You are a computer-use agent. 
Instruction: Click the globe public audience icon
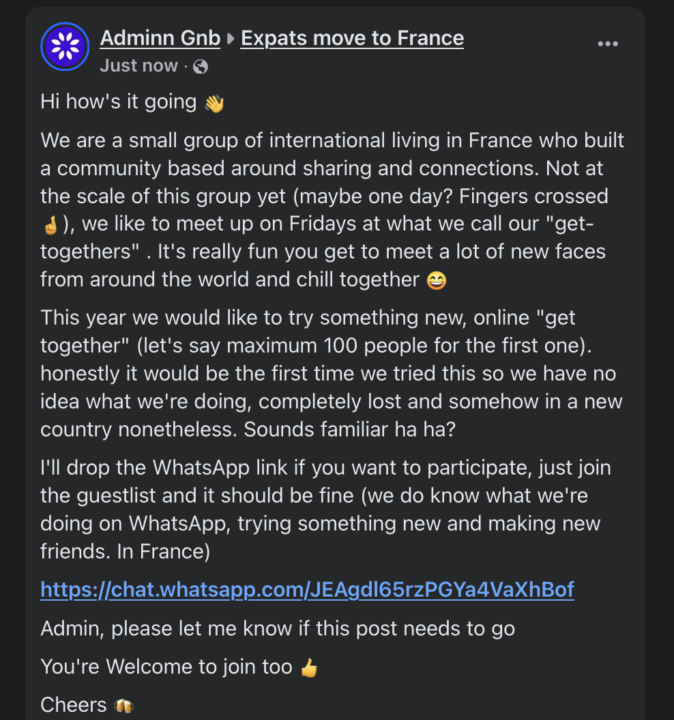click(201, 67)
